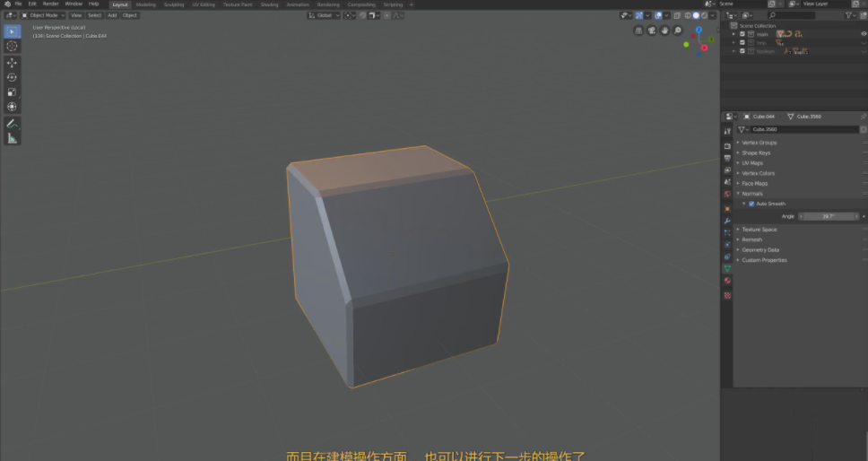Screen dimensions: 868x461
Task: Switch to the Modeling workspace tab
Action: tap(145, 4)
